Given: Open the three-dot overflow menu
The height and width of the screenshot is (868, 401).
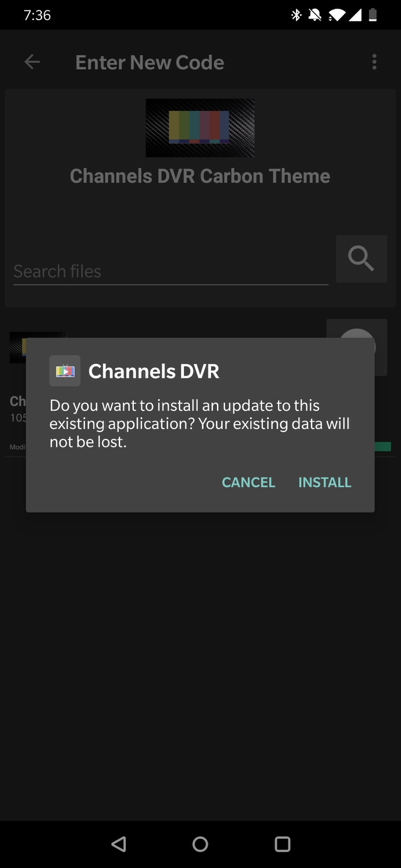Looking at the screenshot, I should [374, 62].
